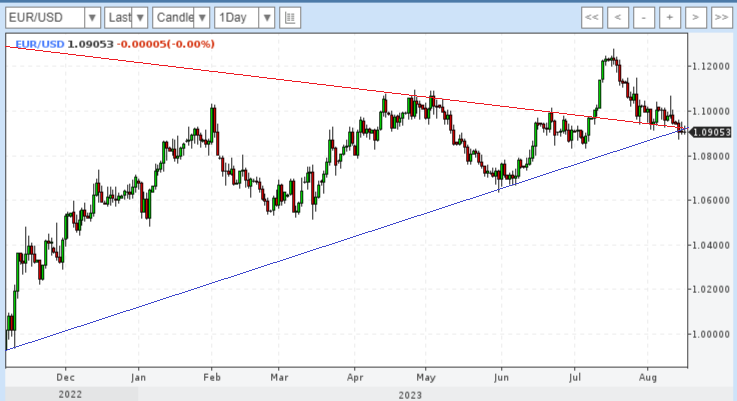Click the Jul month marker on time axis
Viewport: 737px width, 401px height.
point(576,378)
